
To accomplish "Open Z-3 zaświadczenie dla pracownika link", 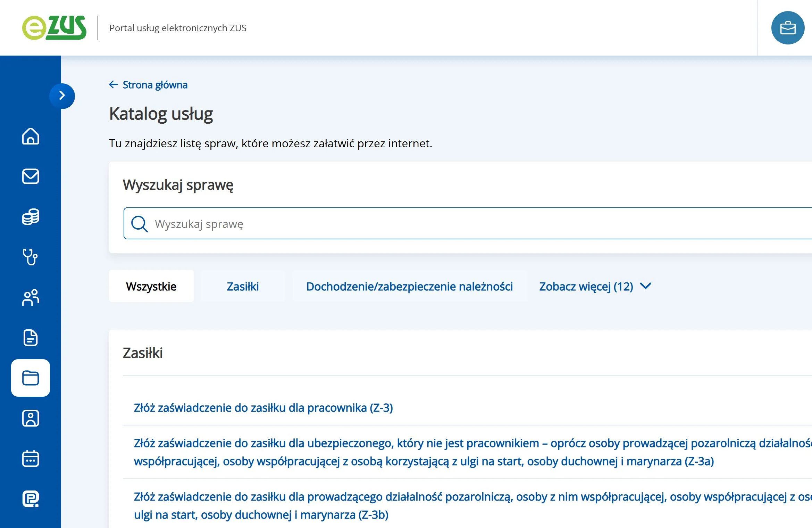I will pos(263,407).
